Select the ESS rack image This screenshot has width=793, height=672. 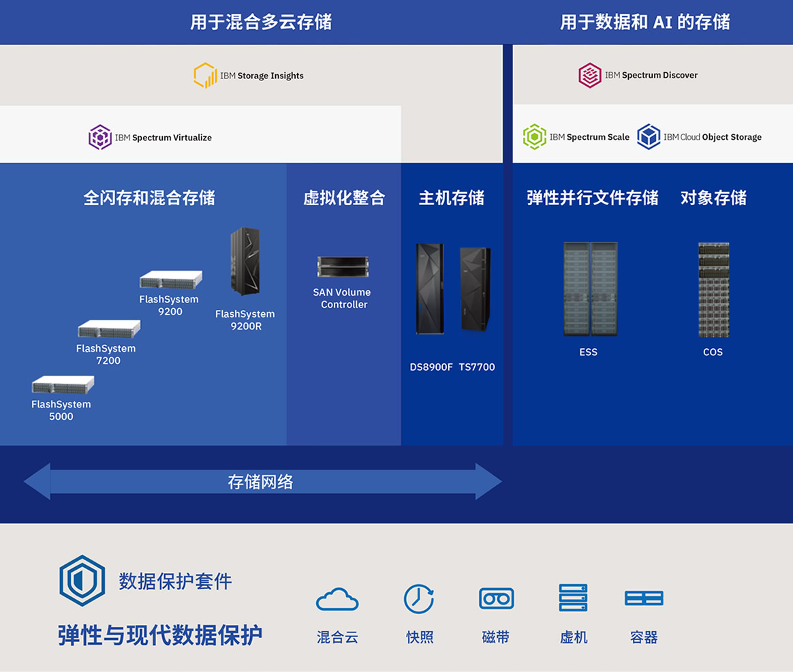click(590, 289)
